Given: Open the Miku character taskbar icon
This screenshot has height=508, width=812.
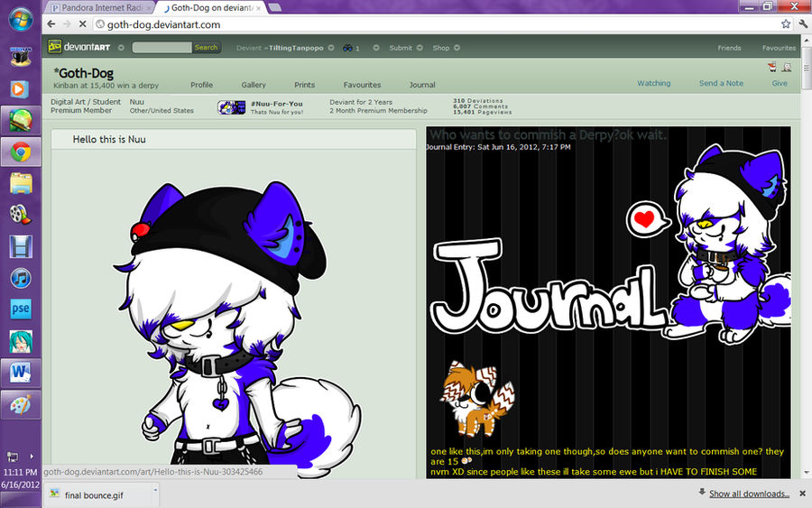Looking at the screenshot, I should [x=21, y=341].
